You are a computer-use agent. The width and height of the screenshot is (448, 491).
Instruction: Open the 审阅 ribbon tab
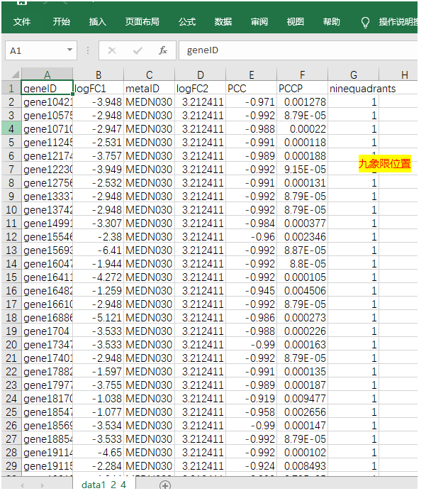click(259, 21)
